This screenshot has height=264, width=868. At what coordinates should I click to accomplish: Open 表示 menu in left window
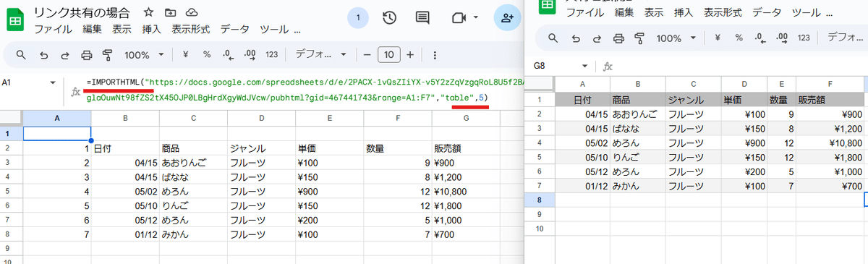pyautogui.click(x=122, y=29)
